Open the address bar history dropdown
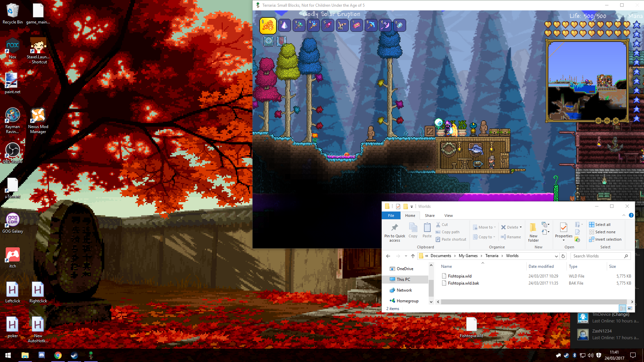Viewport: 644px width, 362px height. tap(556, 256)
